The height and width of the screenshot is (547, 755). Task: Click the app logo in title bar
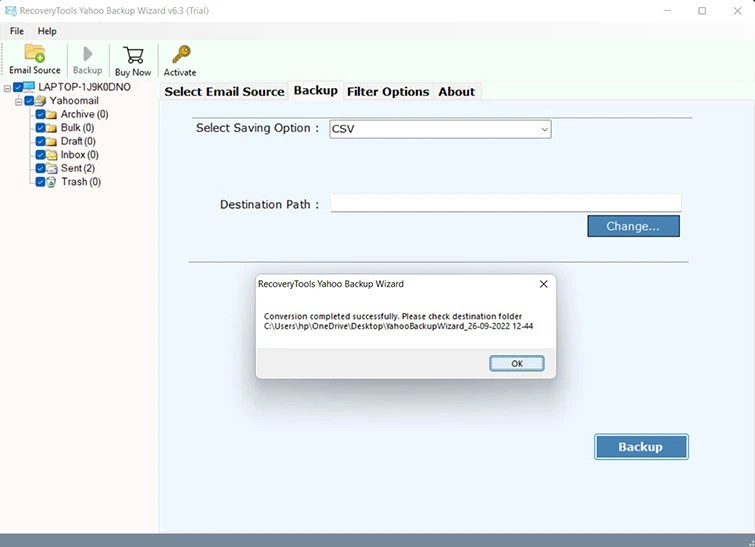tap(11, 11)
